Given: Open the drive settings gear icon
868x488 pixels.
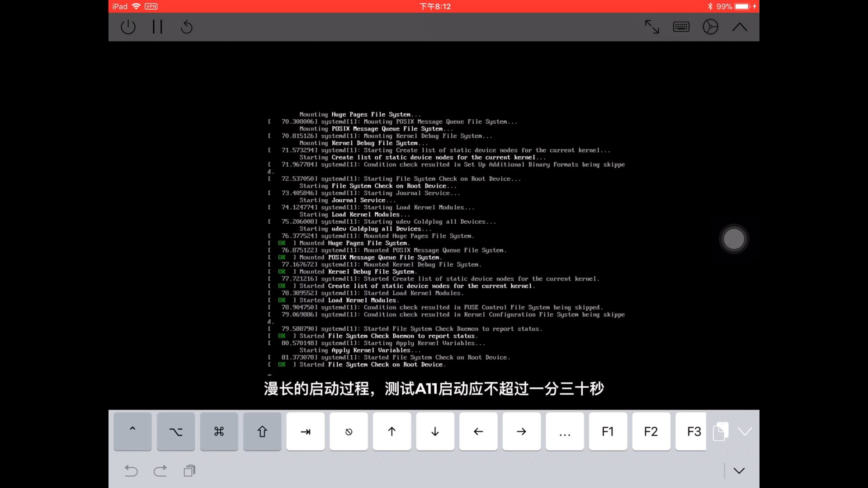Looking at the screenshot, I should click(710, 27).
